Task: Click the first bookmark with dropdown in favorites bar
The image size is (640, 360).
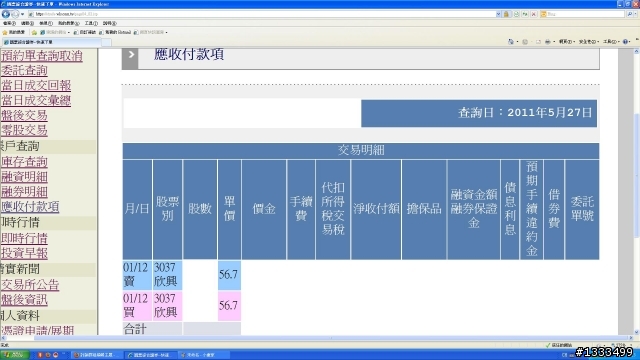Action: coord(55,32)
